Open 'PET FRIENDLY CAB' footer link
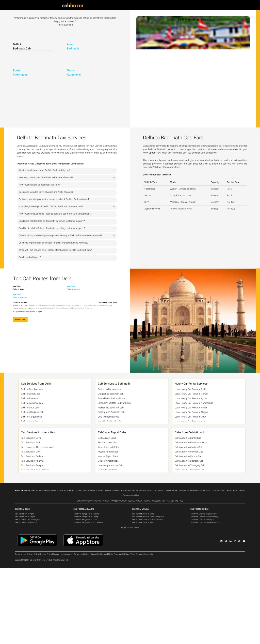This screenshot has width=260, height=644. [x=170, y=501]
